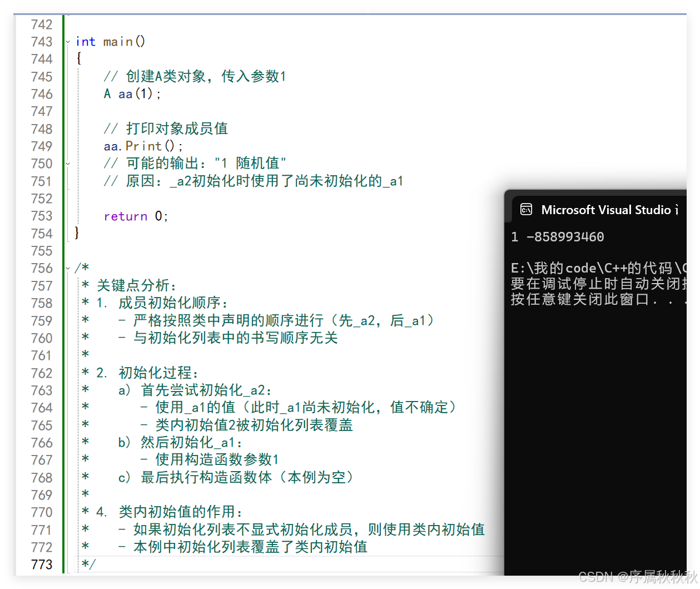The image size is (700, 589).
Task: Click the 'aa.Print();' call
Action: click(143, 146)
